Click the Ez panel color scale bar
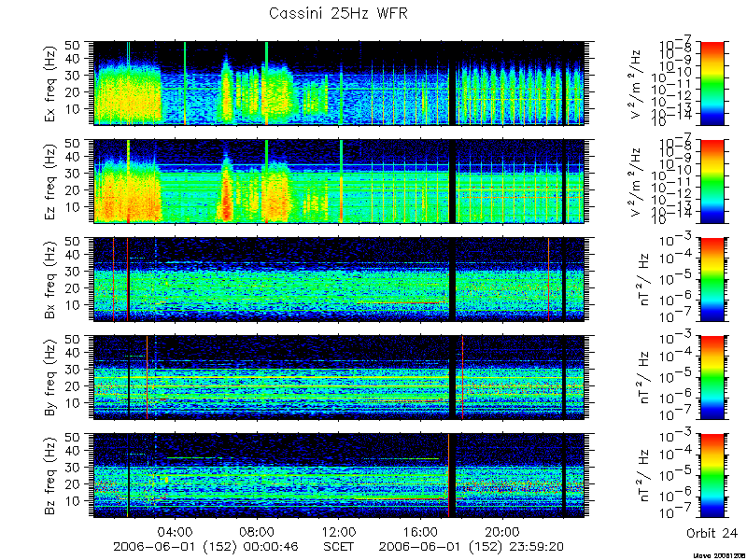Image resolution: width=747 pixels, height=560 pixels. [712, 181]
